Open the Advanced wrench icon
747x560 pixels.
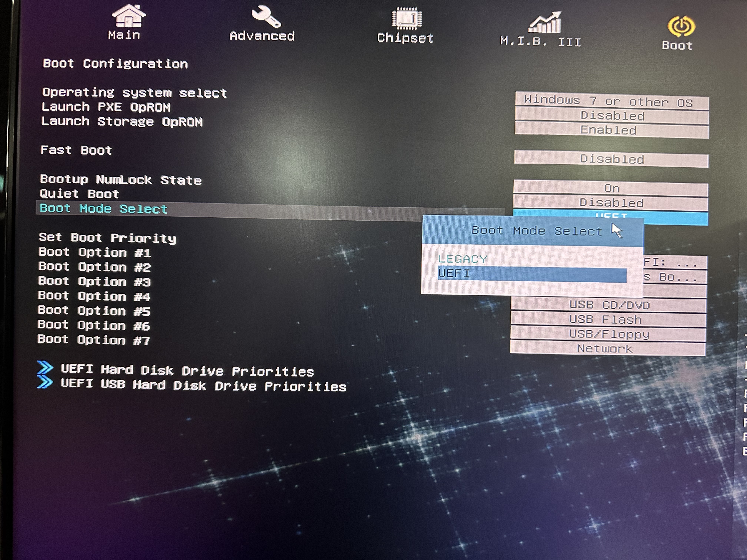point(266,16)
